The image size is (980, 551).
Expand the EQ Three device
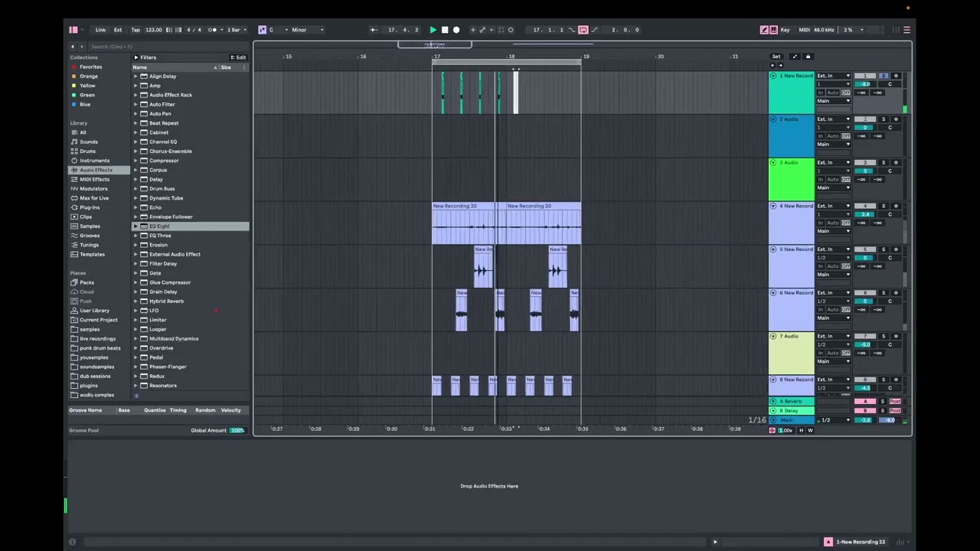pos(136,236)
